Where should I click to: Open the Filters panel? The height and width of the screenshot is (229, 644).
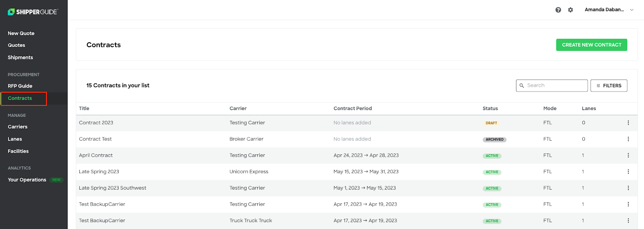pyautogui.click(x=609, y=86)
